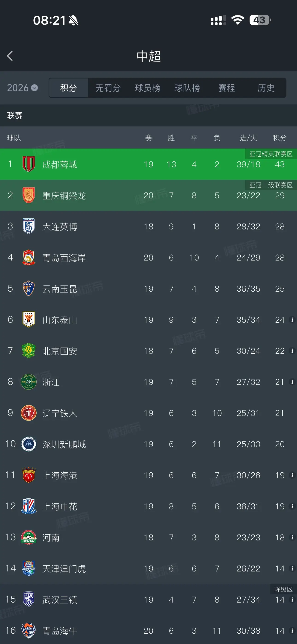The image size is (297, 644).
Task: Tap the 河南 HENAN team logo
Action: [x=29, y=537]
